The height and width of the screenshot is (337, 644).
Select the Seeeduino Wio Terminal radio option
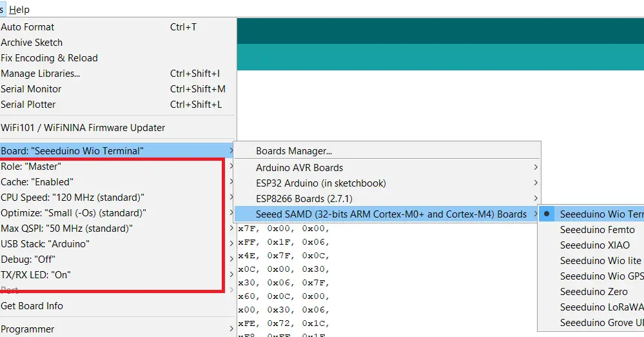(x=591, y=214)
